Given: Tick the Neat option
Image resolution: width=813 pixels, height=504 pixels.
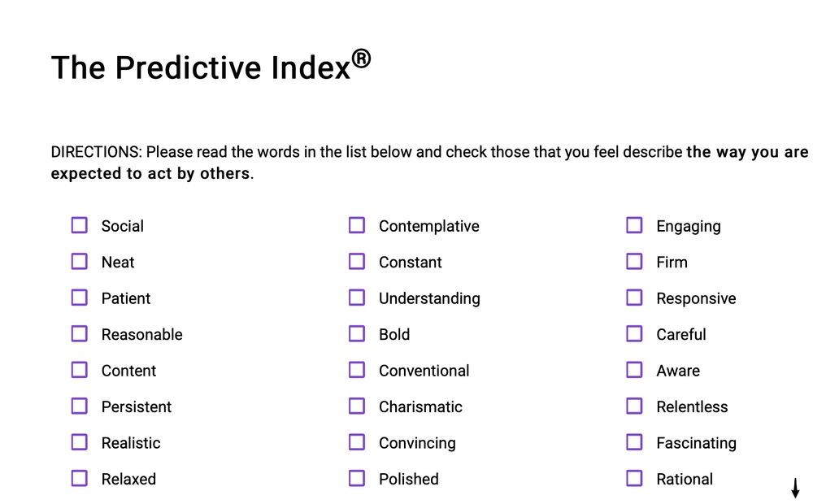Looking at the screenshot, I should (79, 262).
